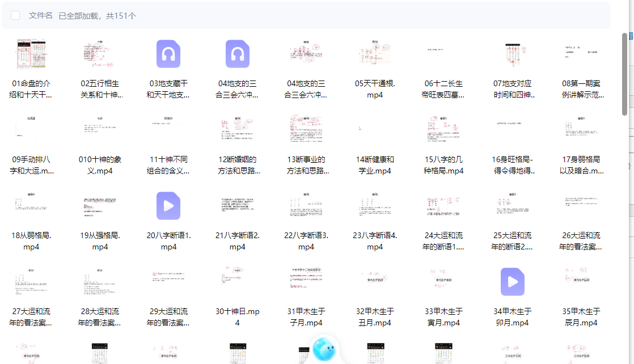The image size is (634, 364).
Task: Open the 33甲木生于寅月.mp4 thumbnail
Action: tap(443, 282)
